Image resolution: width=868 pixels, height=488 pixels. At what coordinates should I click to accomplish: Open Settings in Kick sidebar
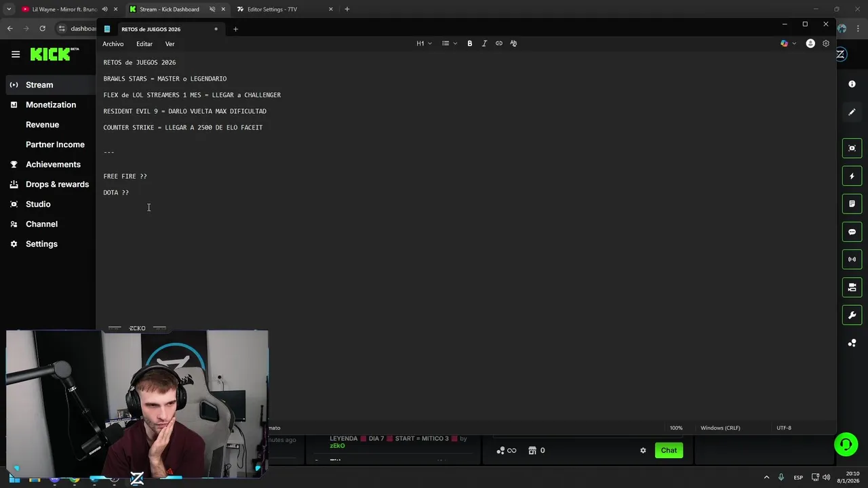pyautogui.click(x=41, y=244)
